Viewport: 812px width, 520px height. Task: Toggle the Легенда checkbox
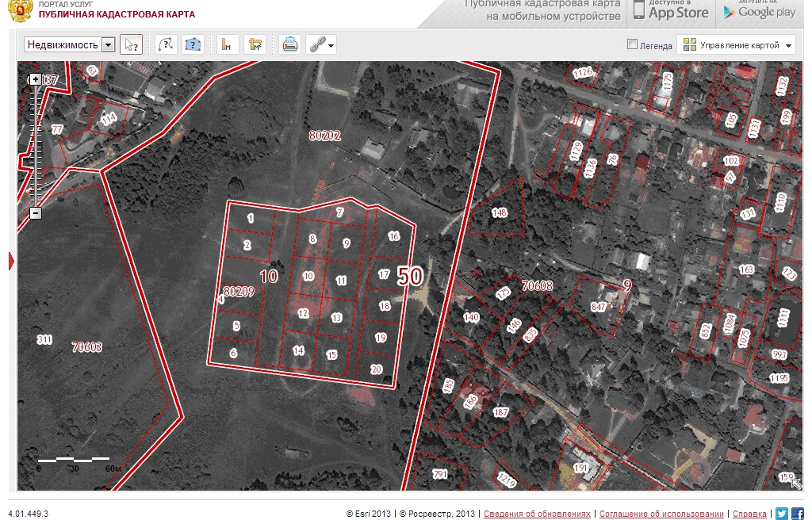click(x=632, y=44)
